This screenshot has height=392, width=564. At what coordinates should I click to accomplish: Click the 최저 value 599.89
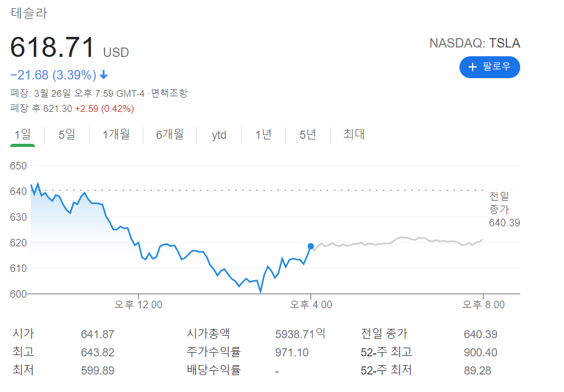[98, 371]
